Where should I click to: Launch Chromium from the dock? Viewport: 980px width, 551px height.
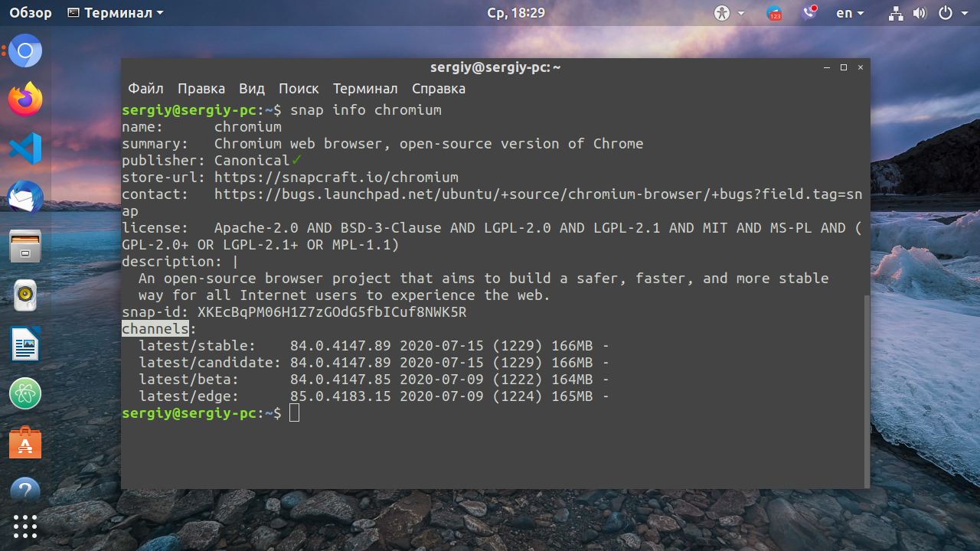pos(25,51)
